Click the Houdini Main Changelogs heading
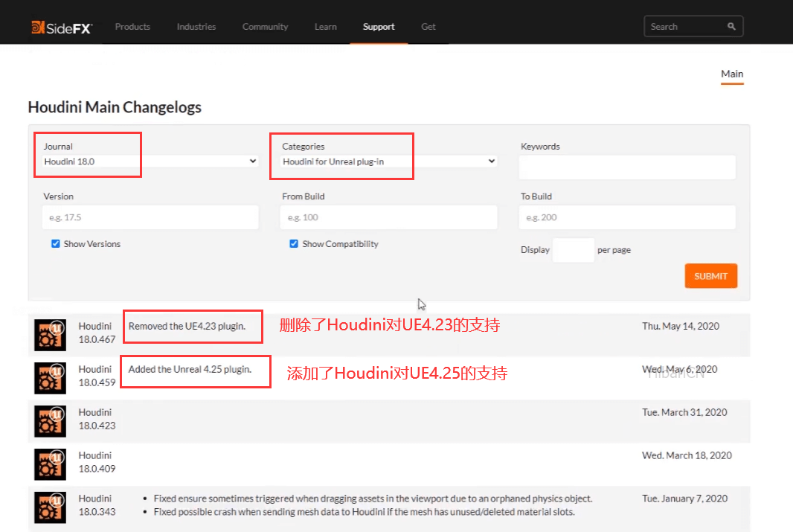The image size is (793, 532). 115,107
